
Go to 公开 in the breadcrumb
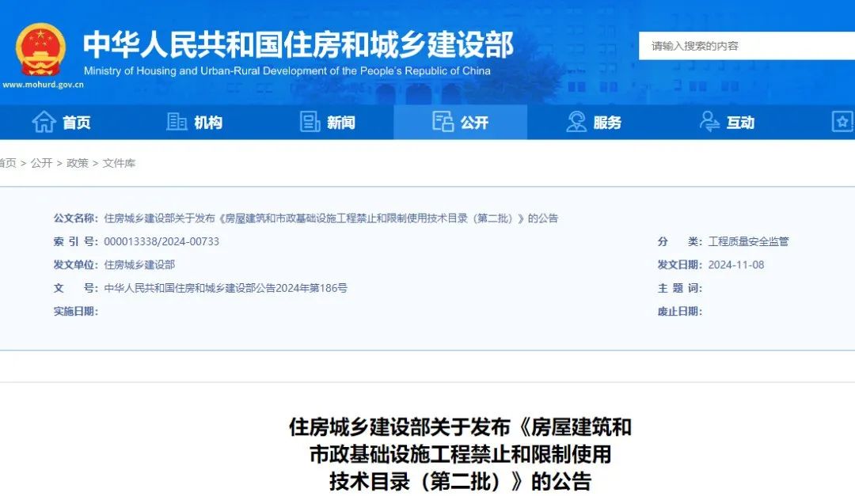41,163
